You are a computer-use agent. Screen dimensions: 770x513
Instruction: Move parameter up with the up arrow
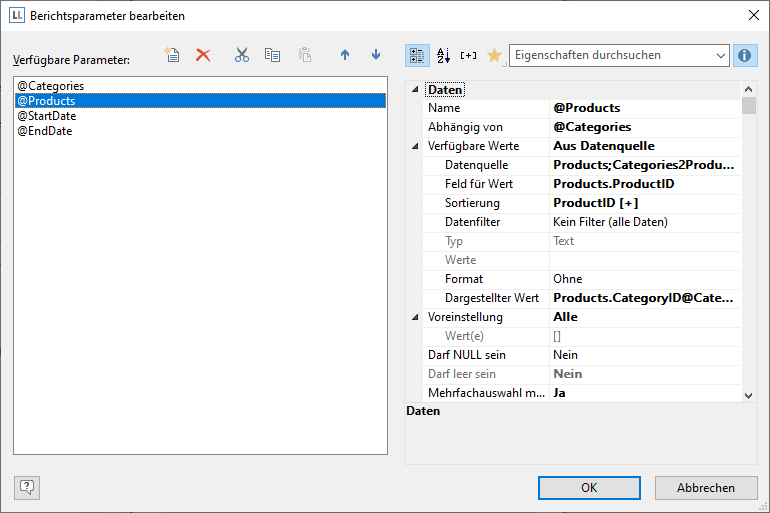(x=345, y=55)
